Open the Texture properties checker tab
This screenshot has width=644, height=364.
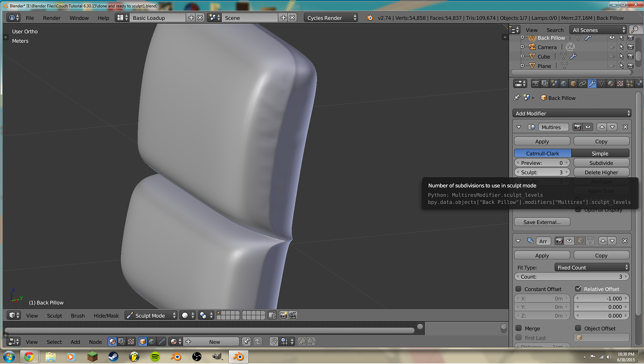pos(620,84)
